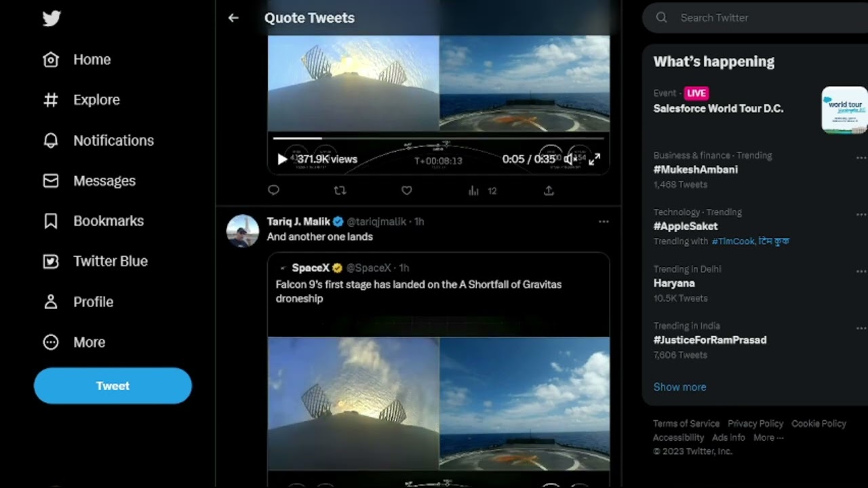The width and height of the screenshot is (868, 488).
Task: Open Tariq J. Malik's profile picture
Action: tap(242, 231)
